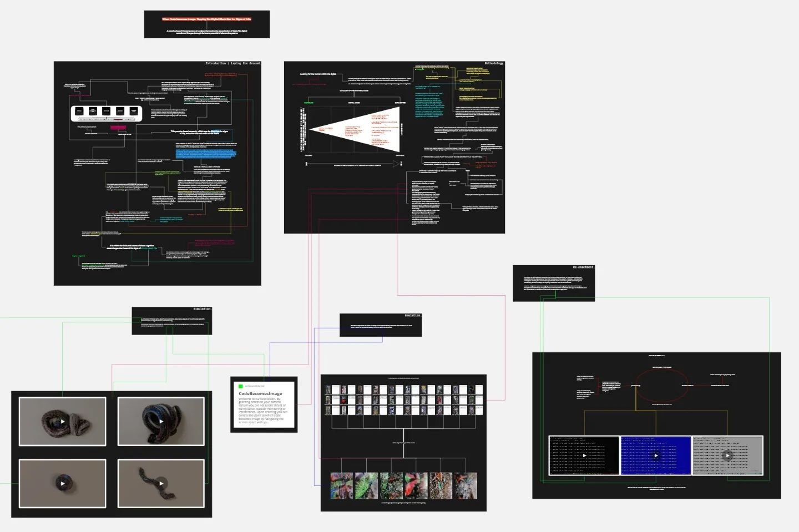Click the 'Welcome to surfacecollider' description text
Image resolution: width=799 pixels, height=532 pixels.
(263, 411)
